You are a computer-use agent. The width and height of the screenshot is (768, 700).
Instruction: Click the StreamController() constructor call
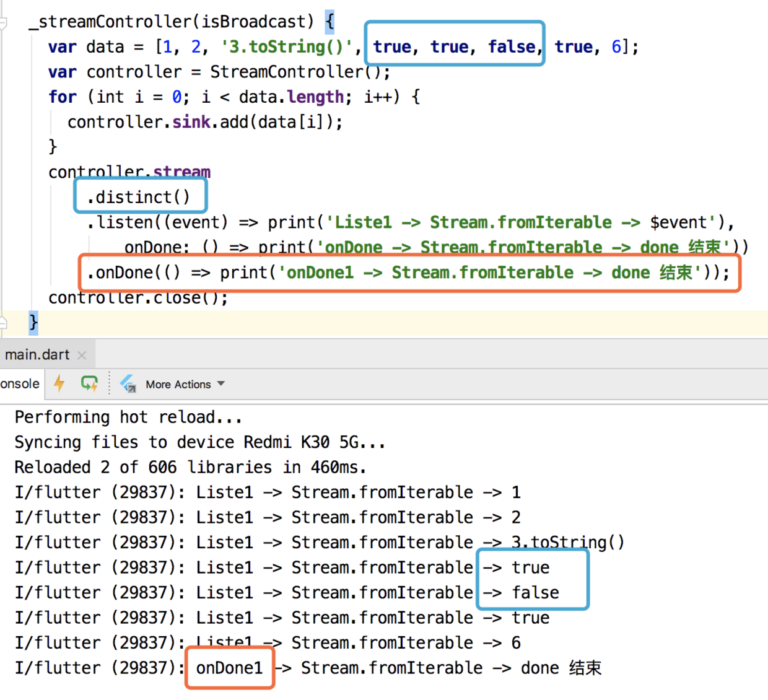(x=295, y=72)
